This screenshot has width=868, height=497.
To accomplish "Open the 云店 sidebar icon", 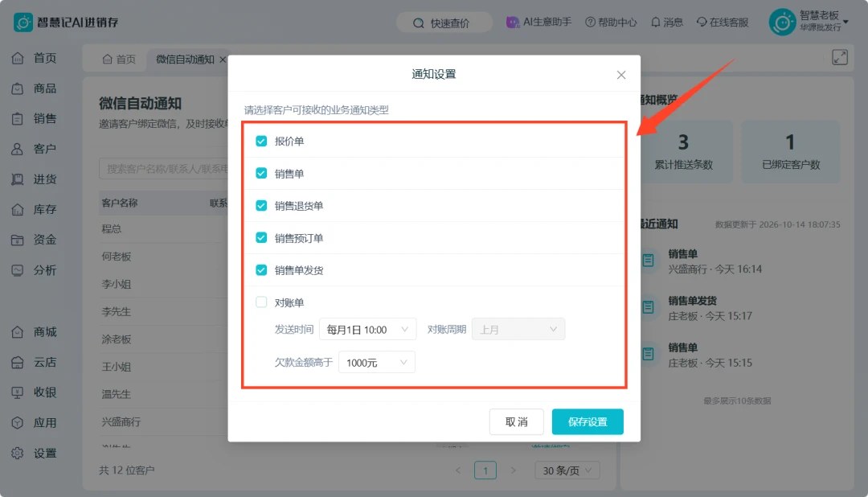I will 18,363.
